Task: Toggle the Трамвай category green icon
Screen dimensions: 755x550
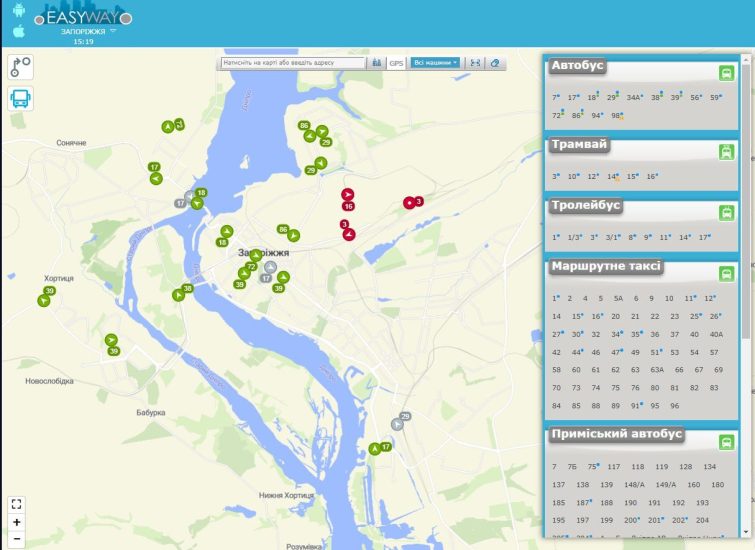Action: 726,152
